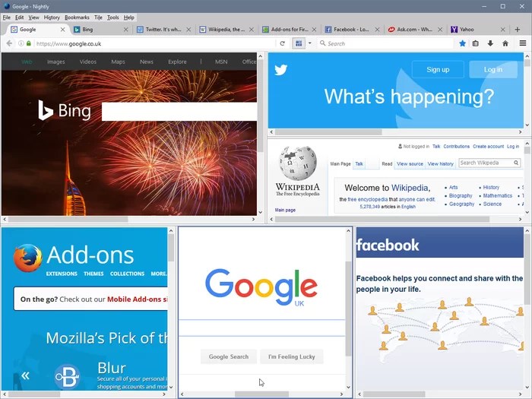
Task: Click the Google search input box
Action: [262, 328]
